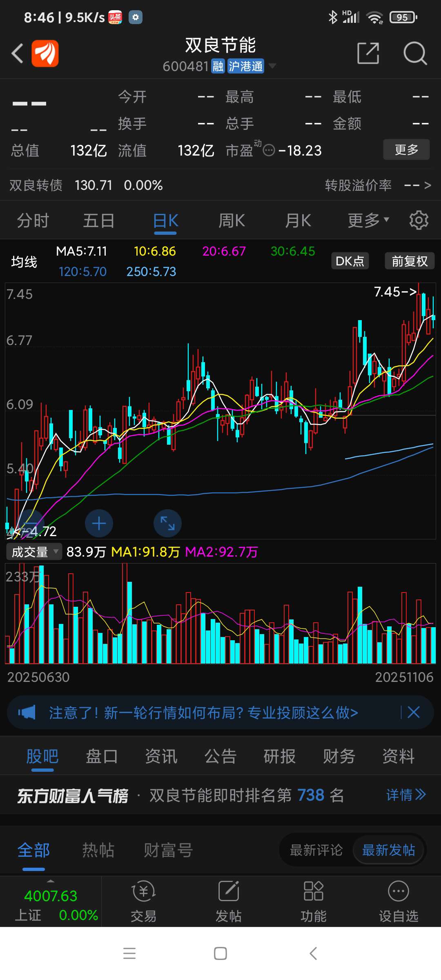The height and width of the screenshot is (980, 441).
Task: Select the 财富号 posts tab
Action: click(168, 850)
